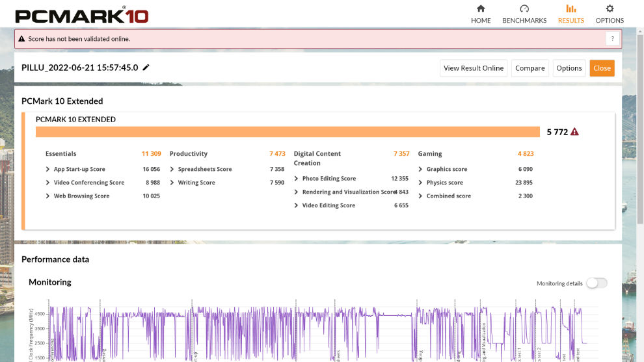Viewport: 644px width, 362px height.
Task: Click View Result Online button
Action: (x=474, y=68)
